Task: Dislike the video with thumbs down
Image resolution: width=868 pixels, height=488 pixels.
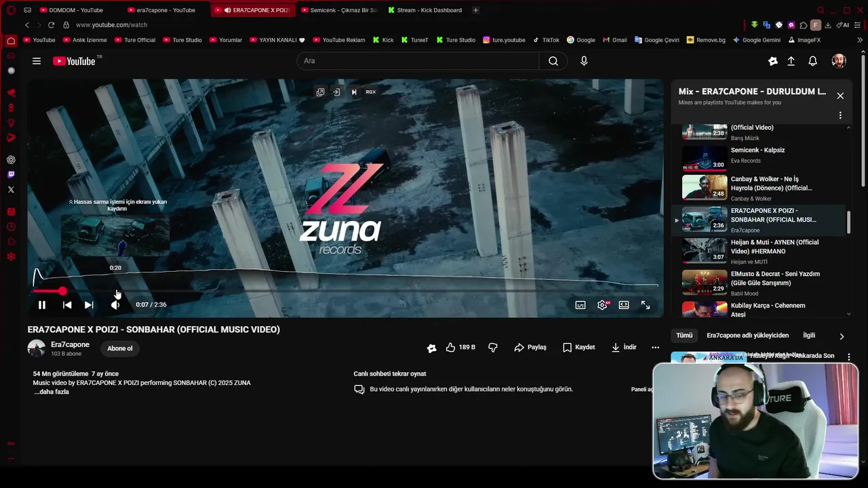Action: coord(493,348)
